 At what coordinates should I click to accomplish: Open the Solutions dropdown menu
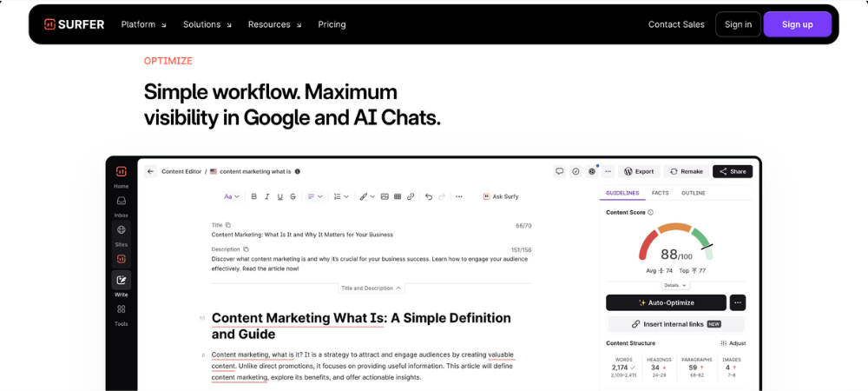pyautogui.click(x=207, y=24)
